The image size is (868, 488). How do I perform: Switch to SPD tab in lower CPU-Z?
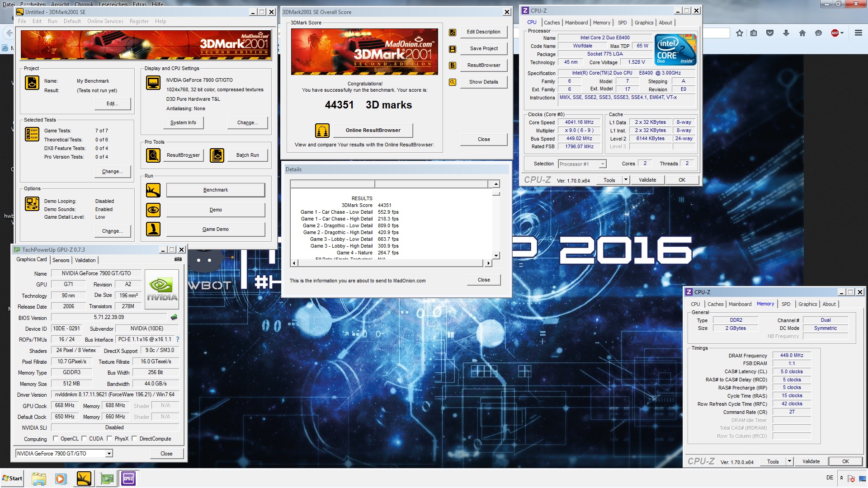(786, 304)
